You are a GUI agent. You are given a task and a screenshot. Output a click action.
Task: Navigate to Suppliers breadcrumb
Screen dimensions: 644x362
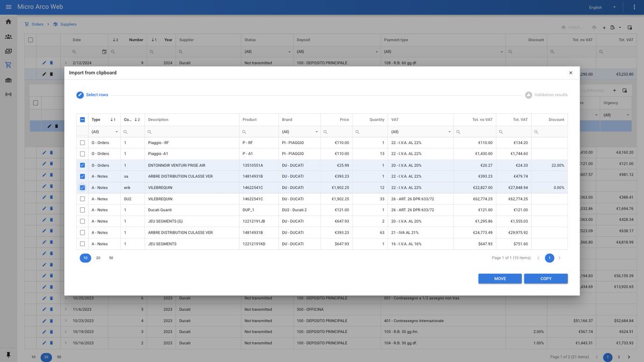65,24
